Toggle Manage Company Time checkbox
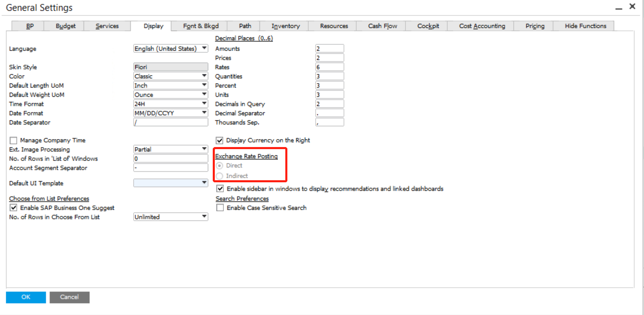Image resolution: width=644 pixels, height=315 pixels. pyautogui.click(x=14, y=141)
